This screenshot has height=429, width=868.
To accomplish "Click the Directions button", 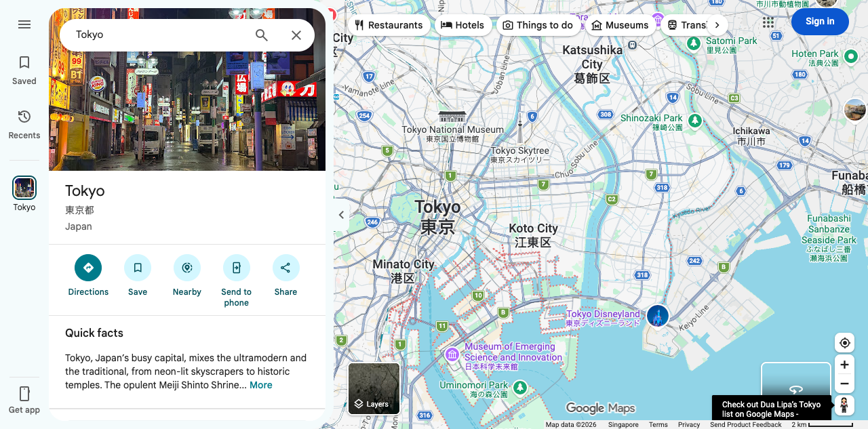I will pos(88,268).
